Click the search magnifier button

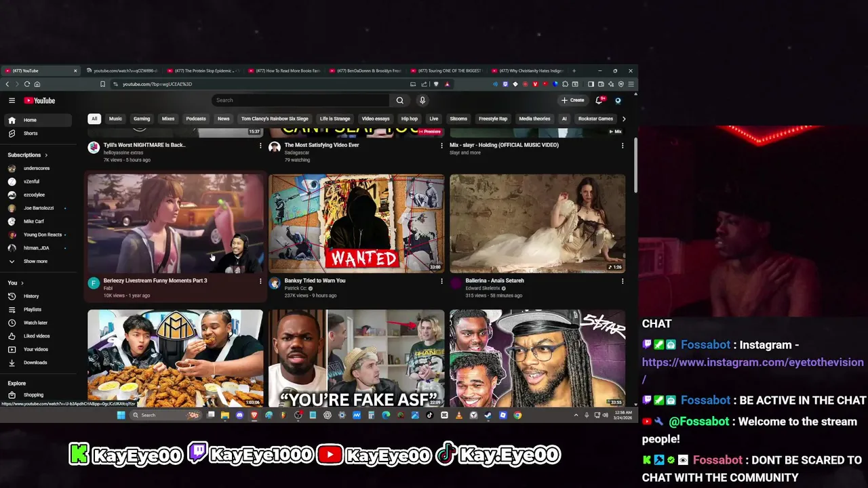tap(399, 100)
